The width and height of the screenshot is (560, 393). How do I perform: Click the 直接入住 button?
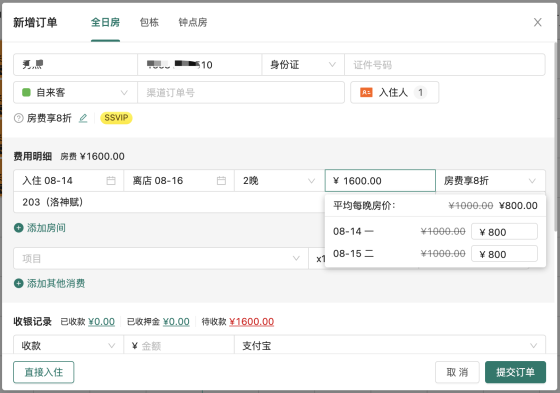point(44,372)
